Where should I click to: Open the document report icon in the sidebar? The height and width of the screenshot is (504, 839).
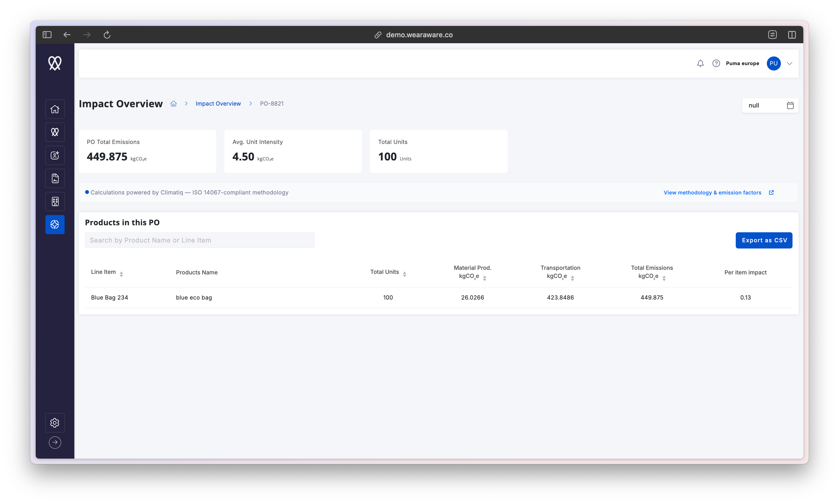(x=55, y=178)
